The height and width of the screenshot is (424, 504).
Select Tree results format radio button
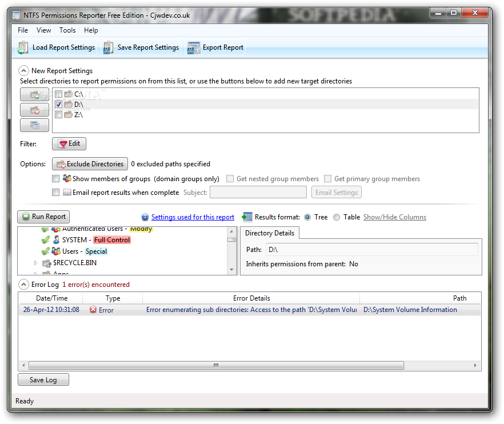pyautogui.click(x=307, y=217)
